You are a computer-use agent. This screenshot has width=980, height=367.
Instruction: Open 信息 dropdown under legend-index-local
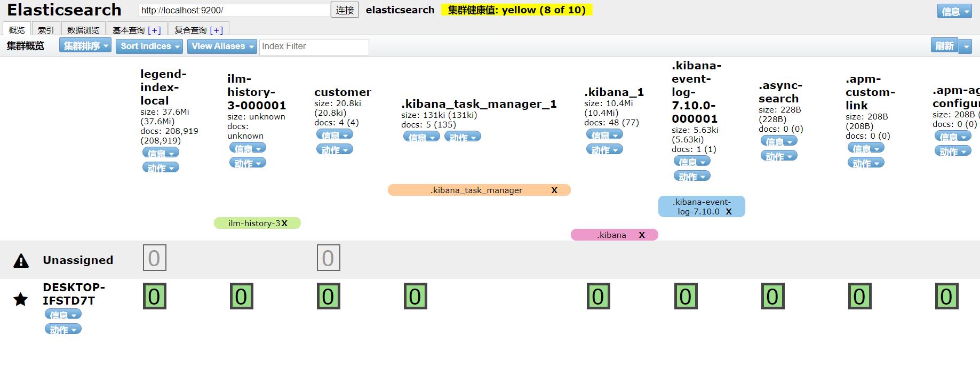click(161, 153)
